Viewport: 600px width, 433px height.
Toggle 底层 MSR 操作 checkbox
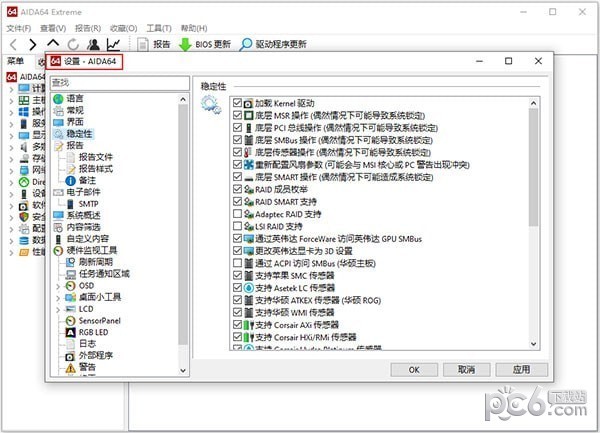[237, 115]
